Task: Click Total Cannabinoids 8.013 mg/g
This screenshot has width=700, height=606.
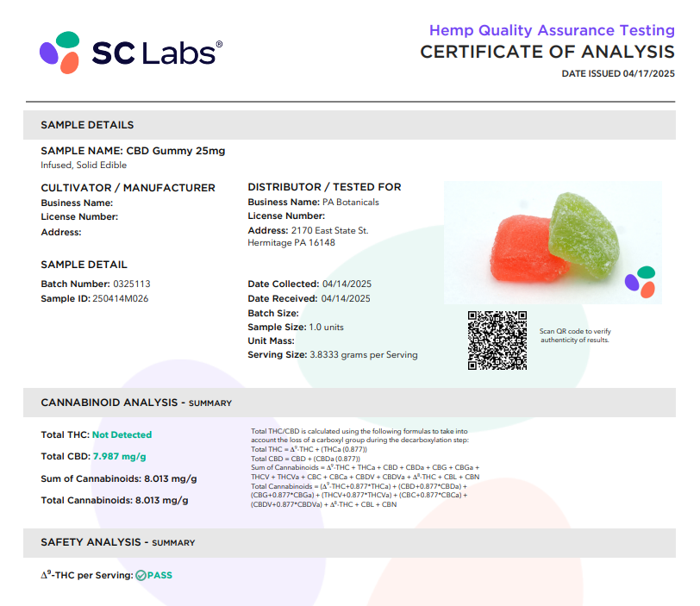Action: 115,500
